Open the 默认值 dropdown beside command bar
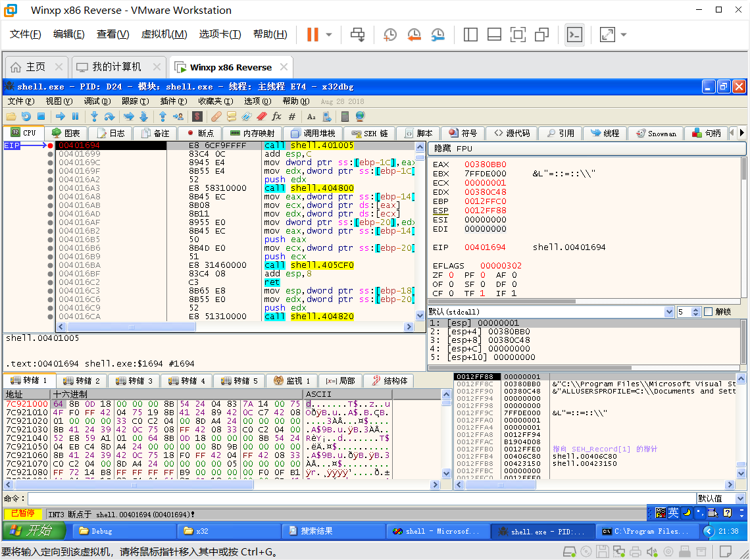This screenshot has width=750, height=560. click(x=740, y=498)
